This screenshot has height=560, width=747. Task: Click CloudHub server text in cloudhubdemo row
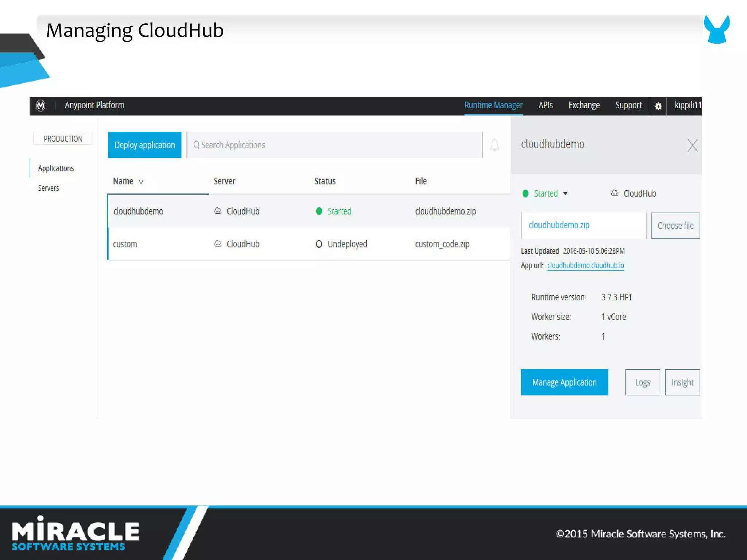(243, 211)
